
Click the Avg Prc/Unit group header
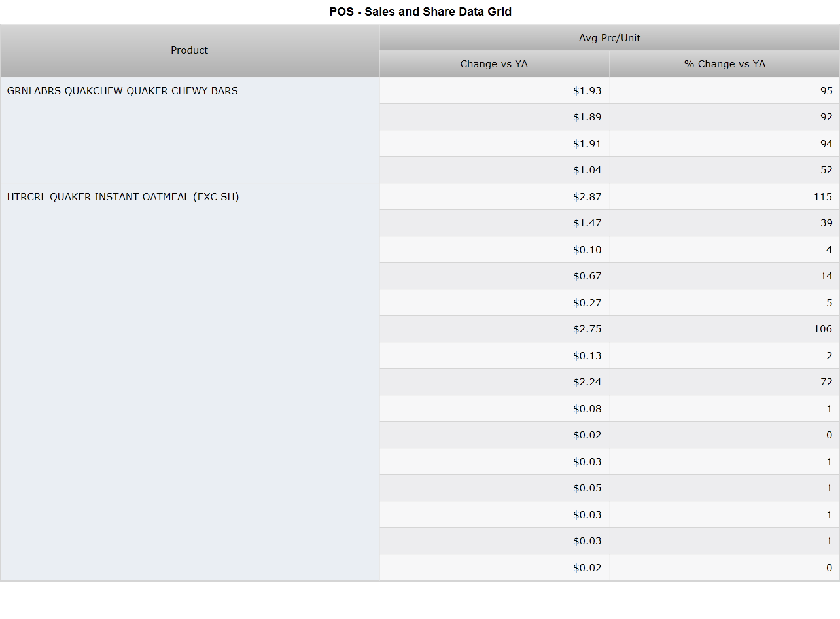click(610, 38)
